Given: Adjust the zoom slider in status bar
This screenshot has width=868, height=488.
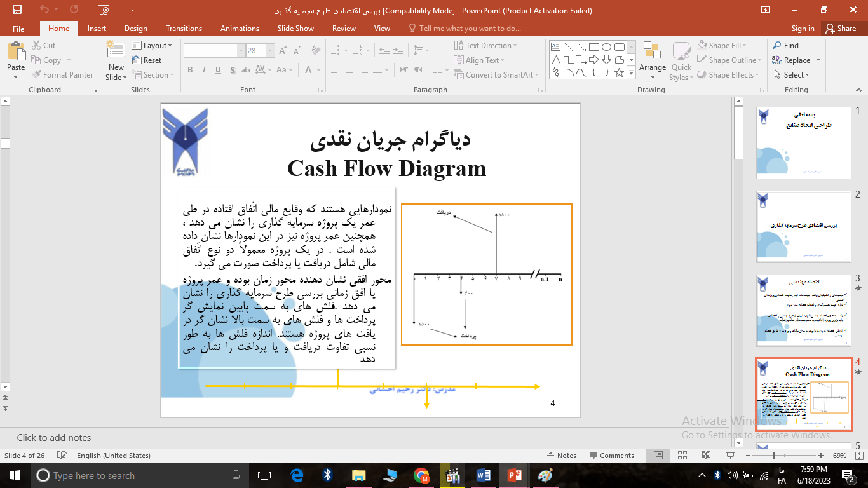Looking at the screenshot, I should (x=773, y=456).
